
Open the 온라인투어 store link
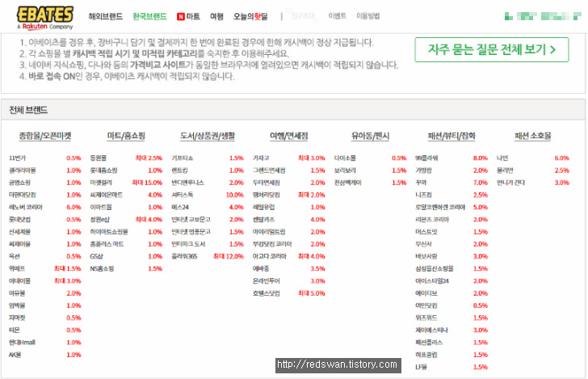pyautogui.click(x=267, y=281)
